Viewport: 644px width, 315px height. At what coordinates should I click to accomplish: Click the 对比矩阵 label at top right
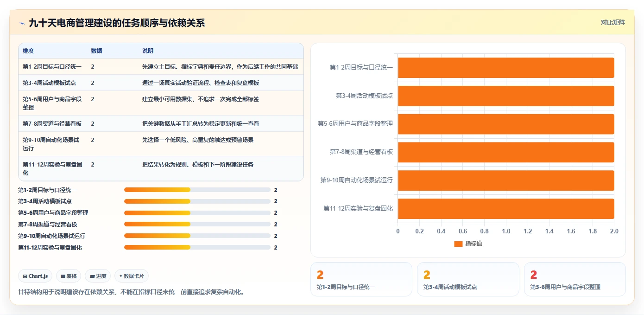(612, 22)
